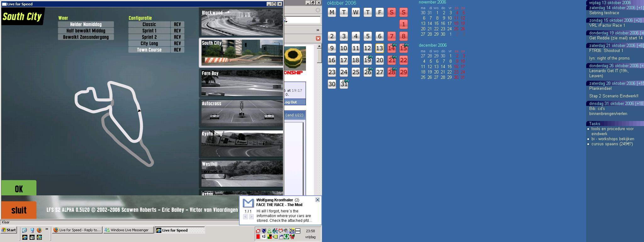Select October 1 in the calendar

[x=403, y=24]
